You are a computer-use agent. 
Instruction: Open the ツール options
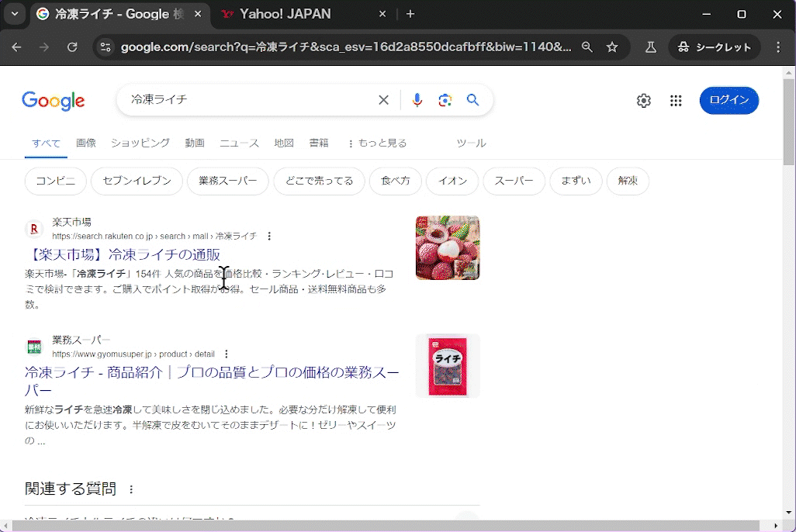pos(471,143)
